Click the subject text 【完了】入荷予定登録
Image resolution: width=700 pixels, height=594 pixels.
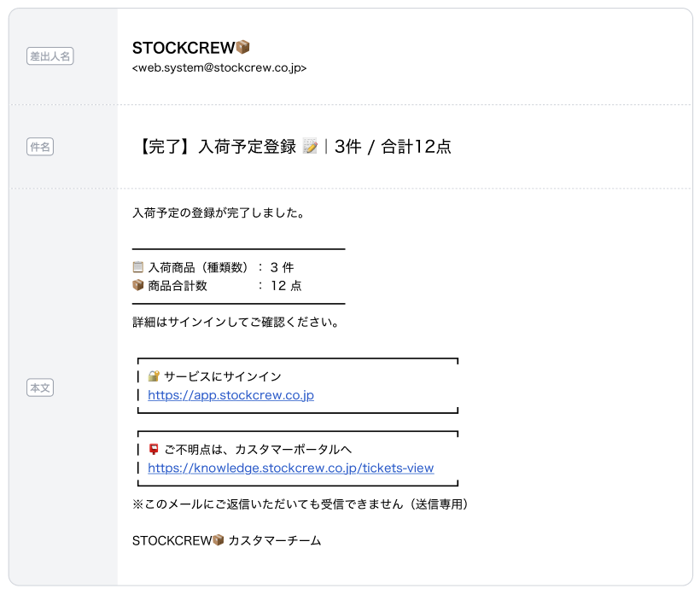point(216,147)
